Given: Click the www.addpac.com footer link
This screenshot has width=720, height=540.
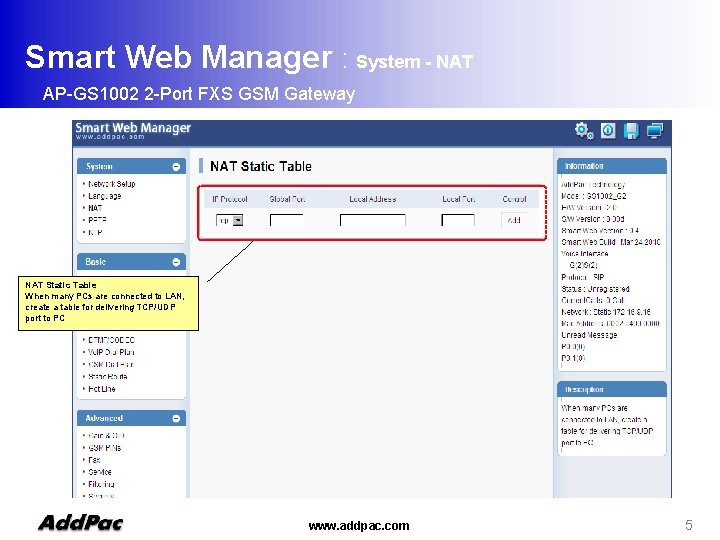Looking at the screenshot, I should 359,526.
